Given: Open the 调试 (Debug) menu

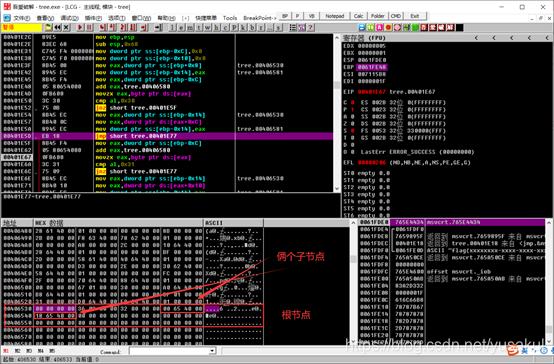Looking at the screenshot, I should point(69,18).
